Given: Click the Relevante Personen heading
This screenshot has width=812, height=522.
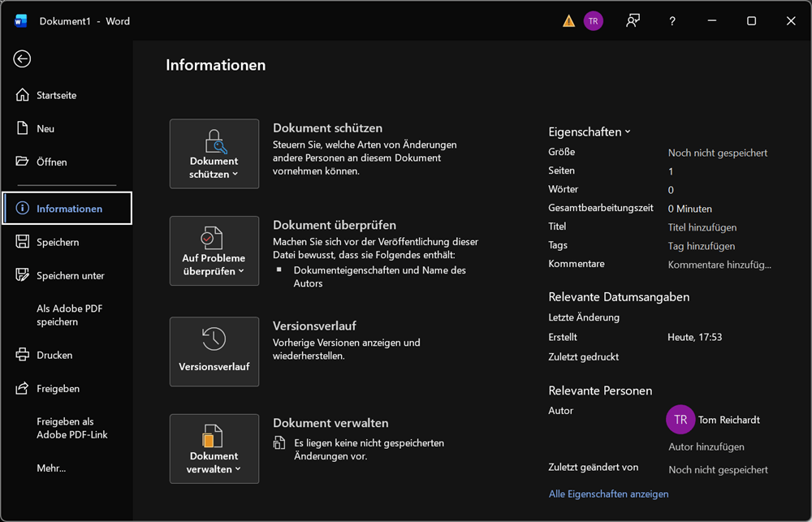Looking at the screenshot, I should 600,390.
